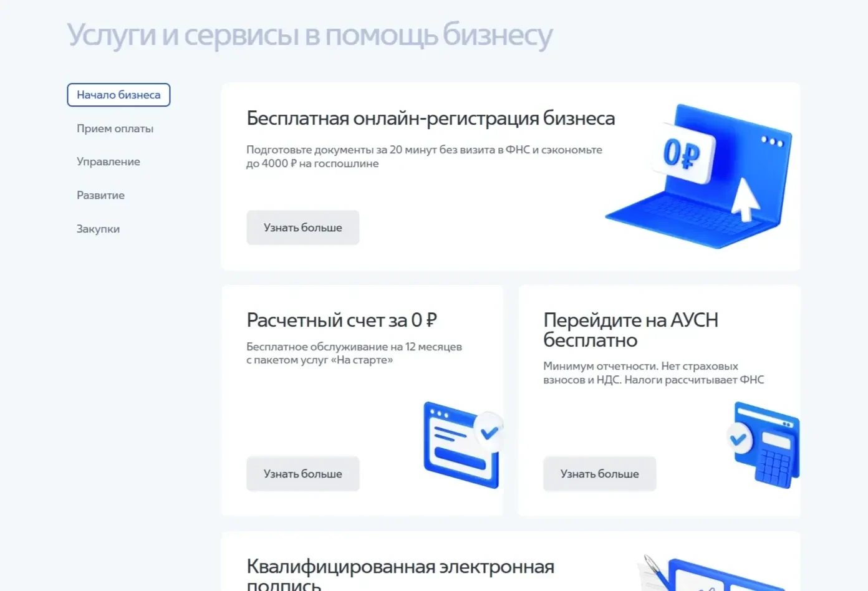This screenshot has width=868, height=591.
Task: Open the Расчетный счет за 0 ₽ heading
Action: point(342,320)
